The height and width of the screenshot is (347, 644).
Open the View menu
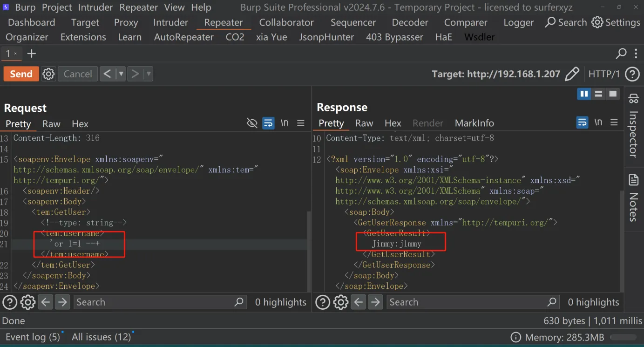click(175, 7)
